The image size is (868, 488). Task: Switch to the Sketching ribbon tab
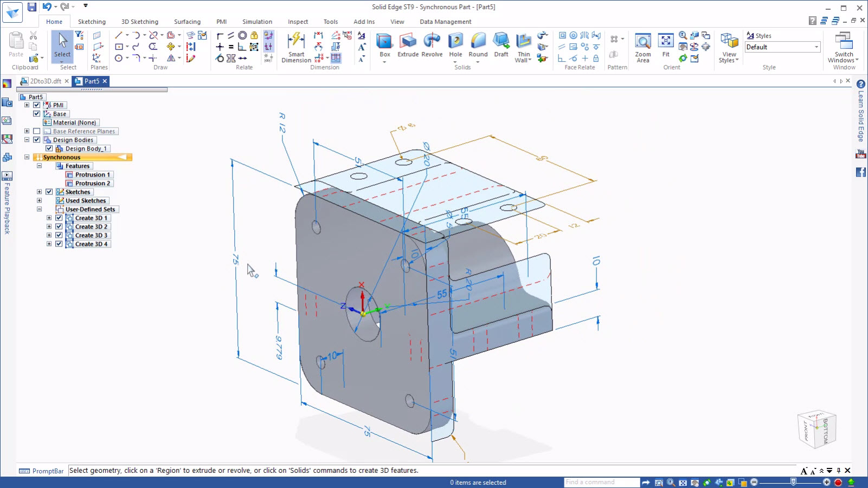tap(92, 22)
